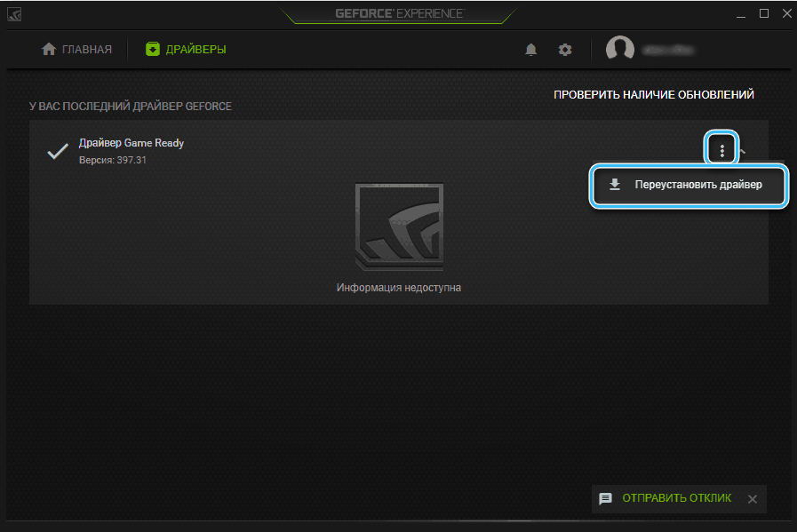Click the Драйвер Game Ready title
Image resolution: width=797 pixels, height=532 pixels.
(x=132, y=143)
